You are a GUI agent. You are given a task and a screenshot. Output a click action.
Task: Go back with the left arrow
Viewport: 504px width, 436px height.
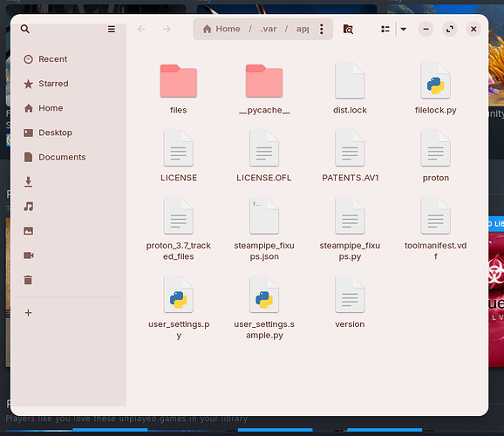click(141, 30)
